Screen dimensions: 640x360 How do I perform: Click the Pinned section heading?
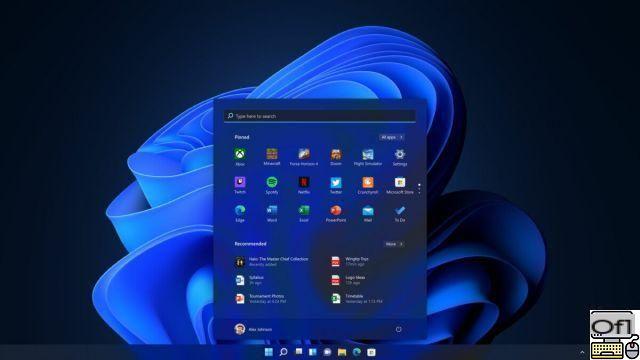[242, 137]
